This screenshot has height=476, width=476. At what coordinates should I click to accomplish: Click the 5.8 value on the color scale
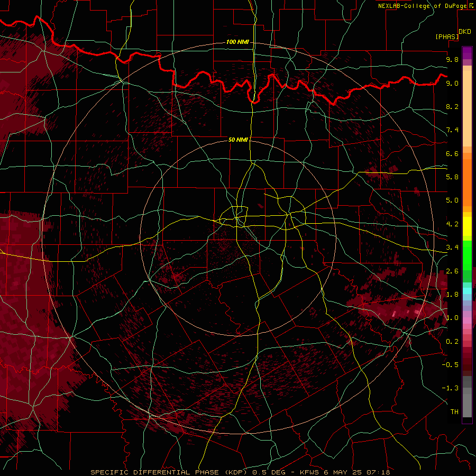pos(452,177)
